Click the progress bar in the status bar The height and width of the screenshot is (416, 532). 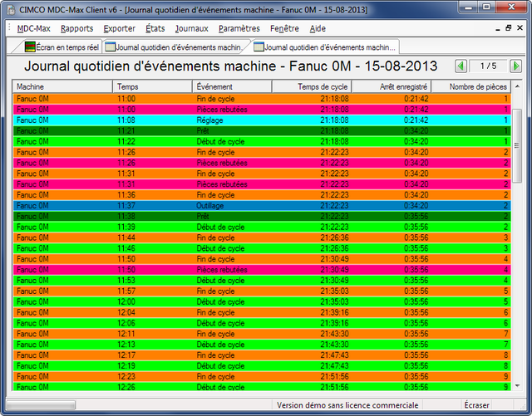(41, 405)
